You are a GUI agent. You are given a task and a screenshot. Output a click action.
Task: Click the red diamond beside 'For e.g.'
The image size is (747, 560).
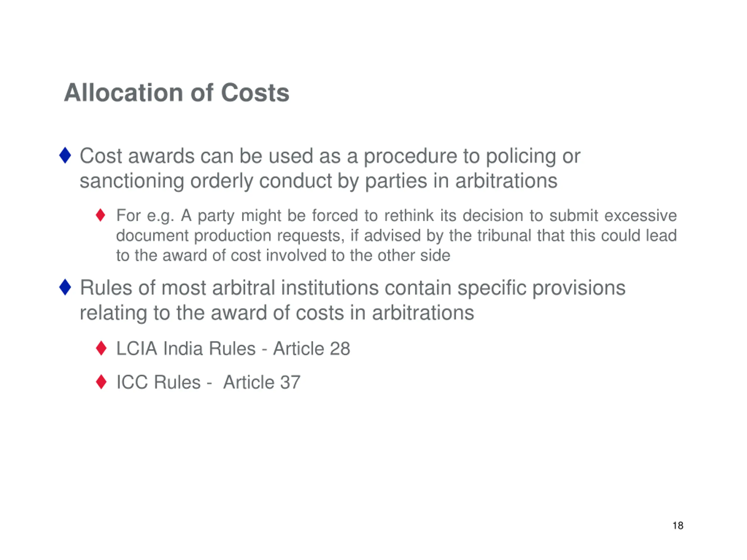pyautogui.click(x=100, y=215)
